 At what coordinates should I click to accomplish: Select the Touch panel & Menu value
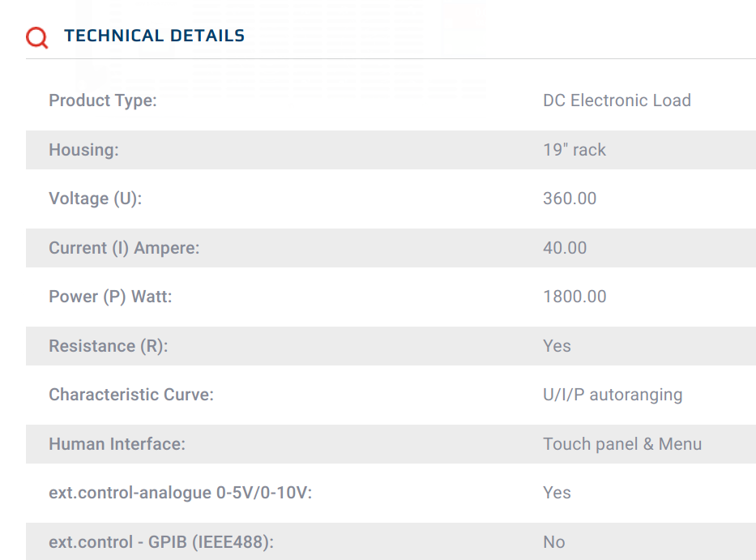[622, 444]
